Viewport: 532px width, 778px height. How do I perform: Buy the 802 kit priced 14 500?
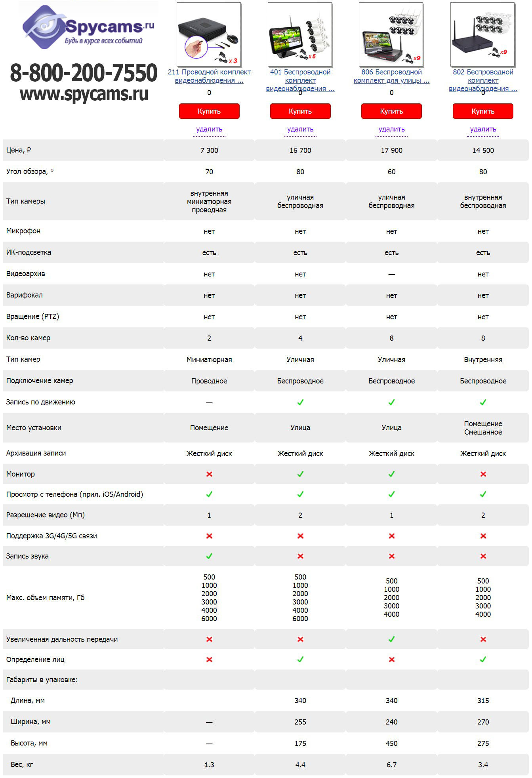pyautogui.click(x=483, y=111)
